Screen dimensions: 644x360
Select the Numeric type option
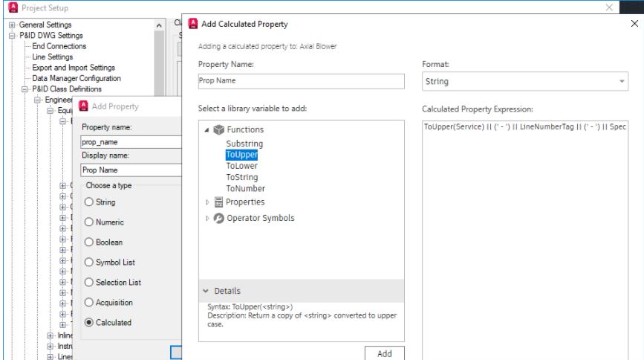click(x=88, y=222)
